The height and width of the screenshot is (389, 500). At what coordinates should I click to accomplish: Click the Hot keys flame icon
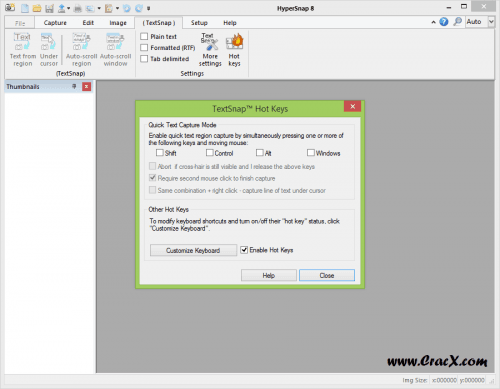pyautogui.click(x=234, y=49)
